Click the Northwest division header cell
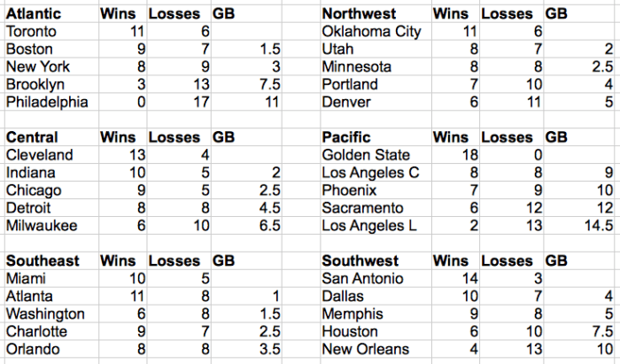Screen dimensions: 620x364 coord(359,14)
